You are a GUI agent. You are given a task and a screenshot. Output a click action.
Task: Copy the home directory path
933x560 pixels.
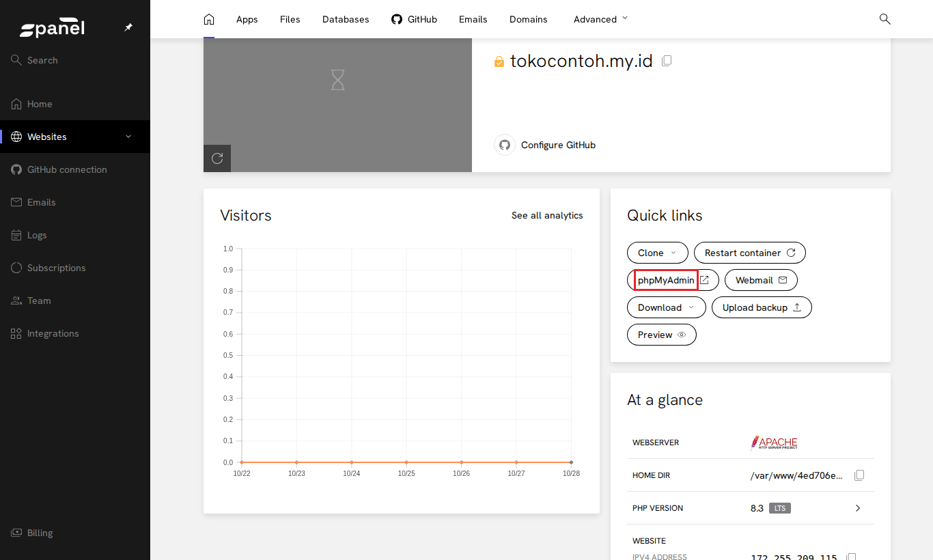(859, 475)
